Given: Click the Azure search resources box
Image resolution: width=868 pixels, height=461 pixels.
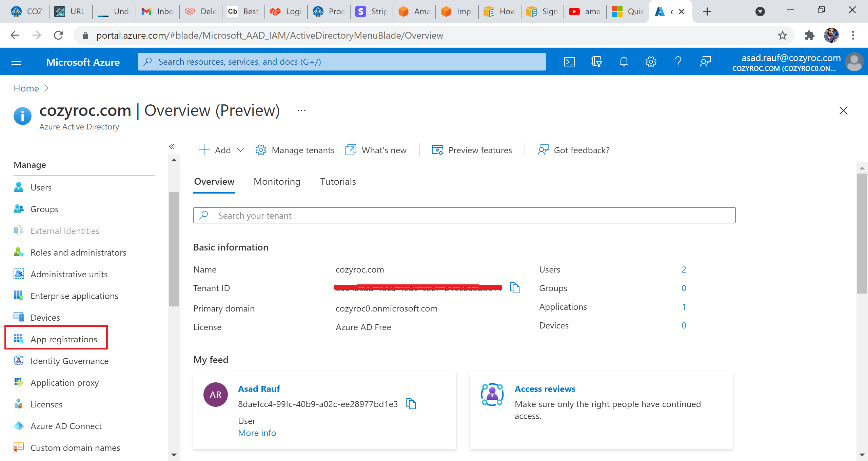Looking at the screenshot, I should pos(342,62).
